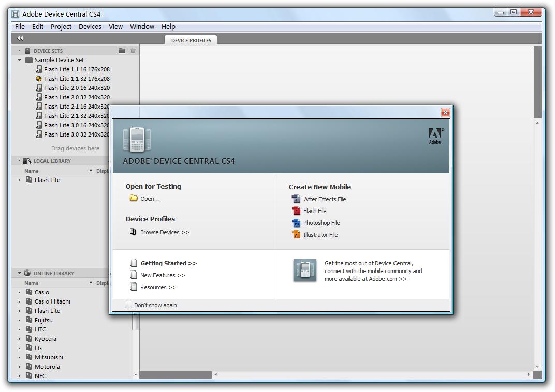Click the After Effects File icon
This screenshot has height=392, width=555.
point(296,199)
